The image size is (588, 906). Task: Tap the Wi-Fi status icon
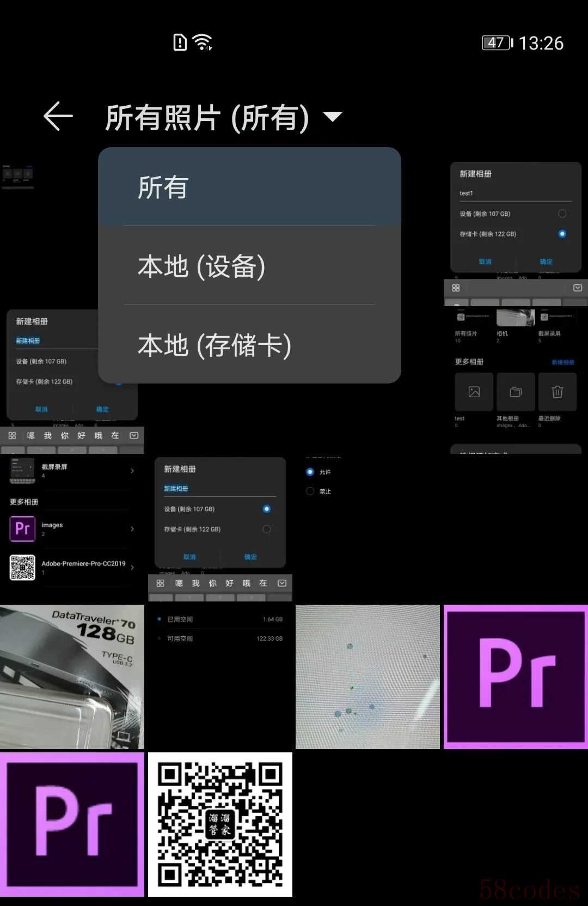(203, 42)
